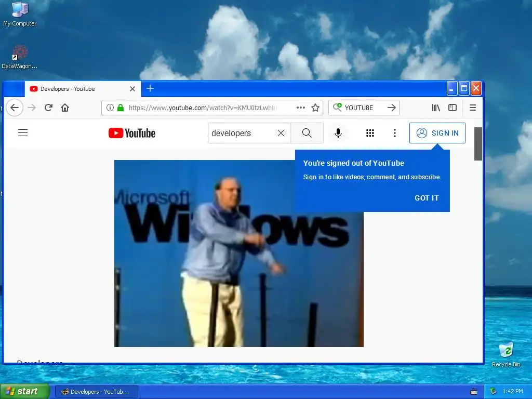Click the green padlock security icon
This screenshot has width=532, height=399.
(x=121, y=108)
